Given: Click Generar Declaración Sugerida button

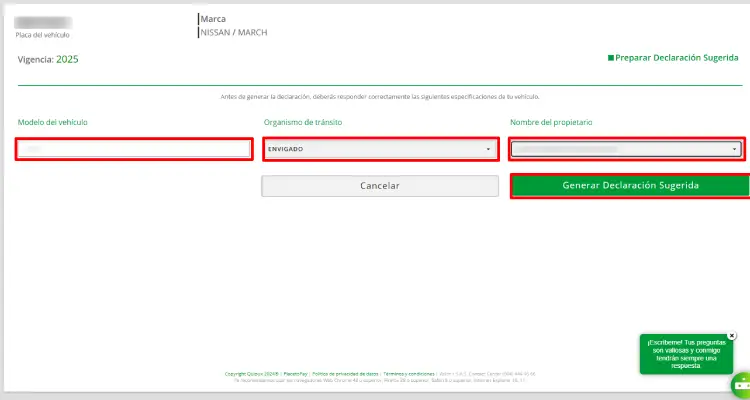Looking at the screenshot, I should coord(629,186).
